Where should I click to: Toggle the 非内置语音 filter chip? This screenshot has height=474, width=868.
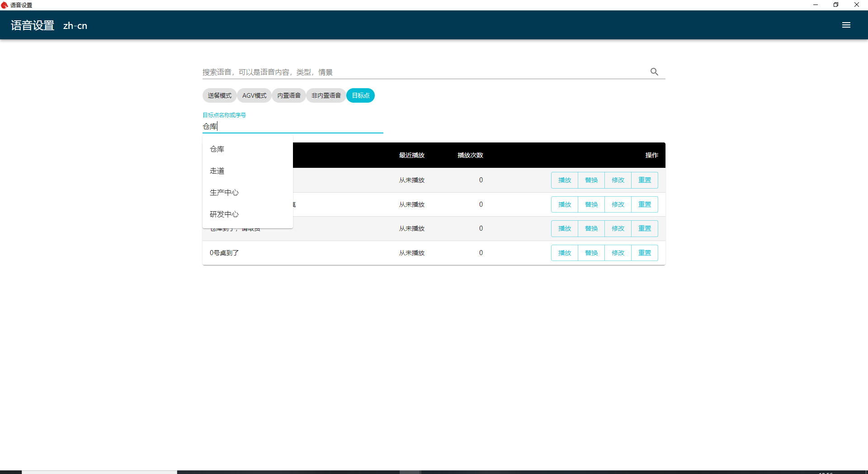pos(326,95)
